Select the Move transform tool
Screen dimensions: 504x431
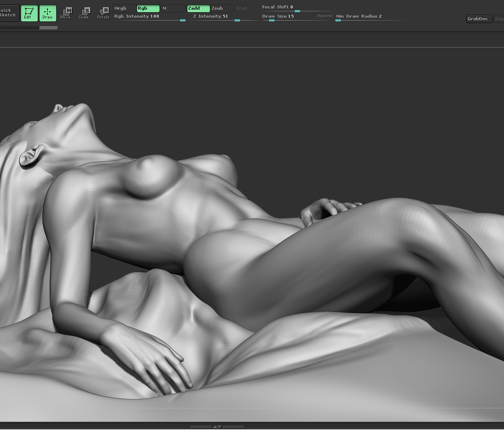click(66, 13)
